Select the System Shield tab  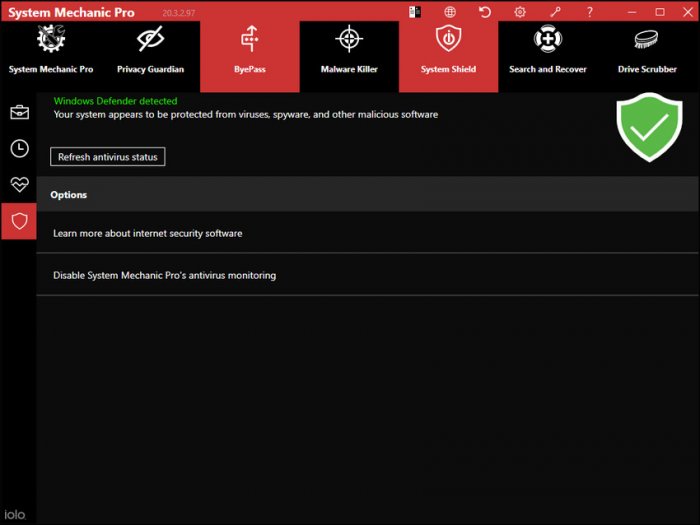(x=449, y=57)
